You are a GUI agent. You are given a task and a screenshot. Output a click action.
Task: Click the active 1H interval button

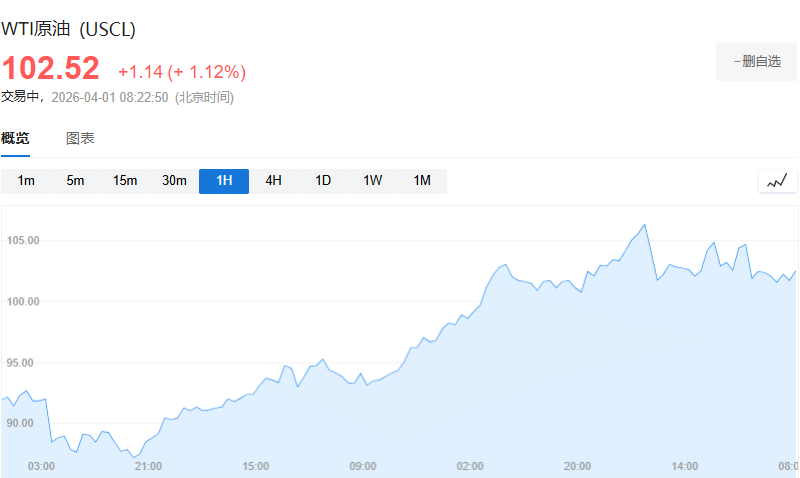coord(224,181)
